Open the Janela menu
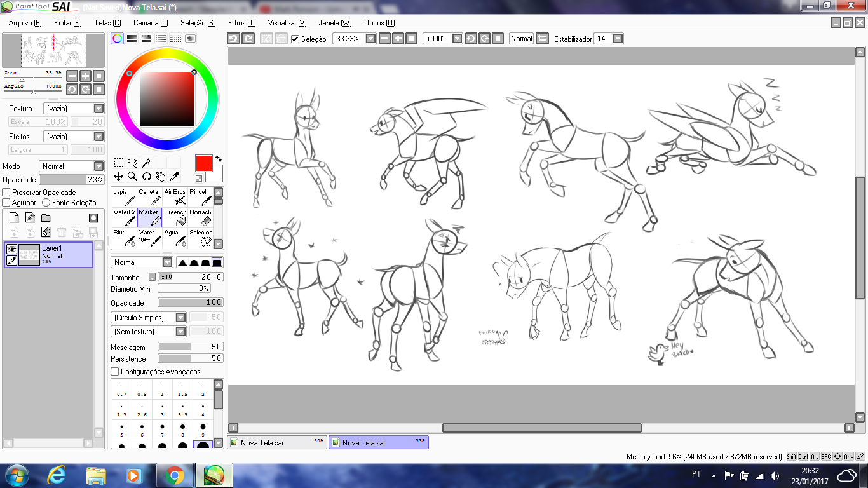The width and height of the screenshot is (868, 488). 335,23
